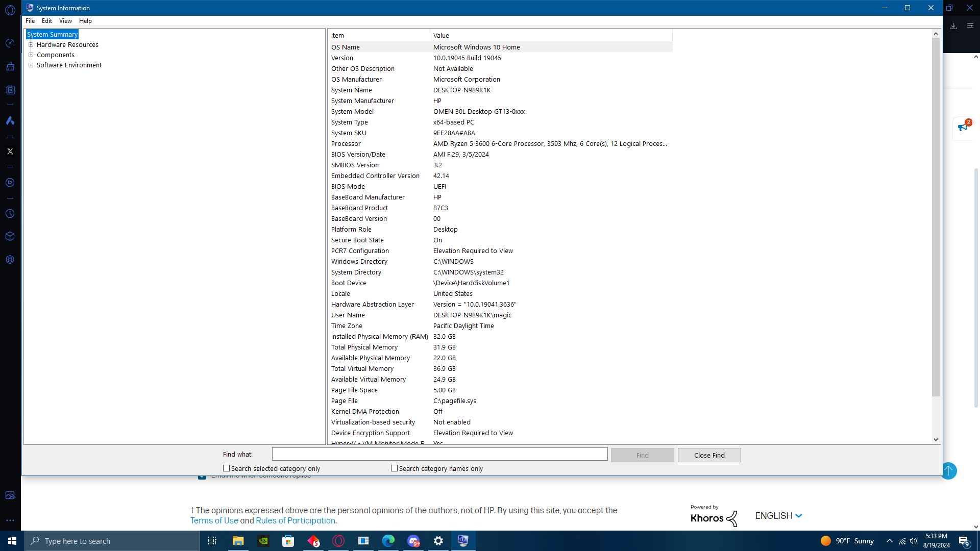Open the HP page notification megaphone

click(963, 127)
